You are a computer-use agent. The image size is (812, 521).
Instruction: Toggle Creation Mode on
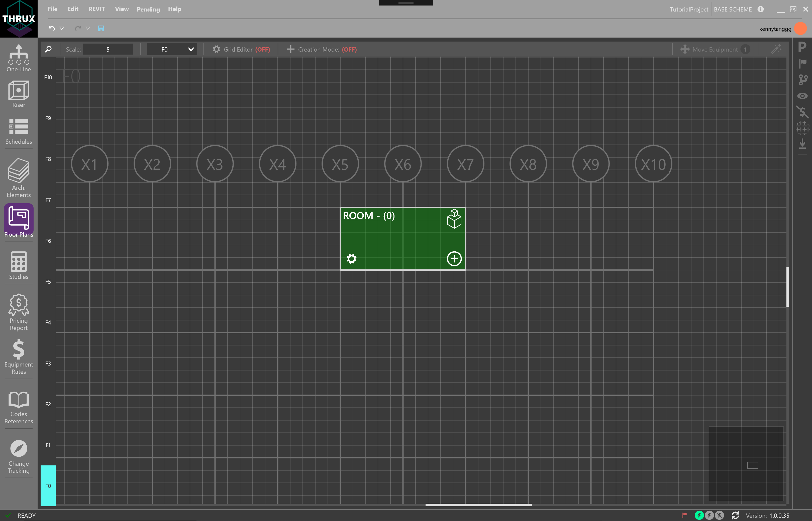click(322, 49)
